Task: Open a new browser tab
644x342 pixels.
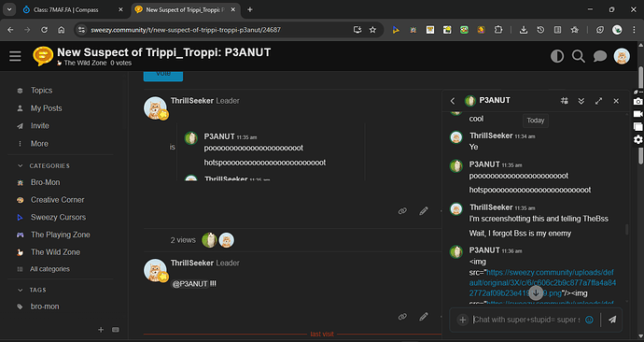Action: click(250, 9)
